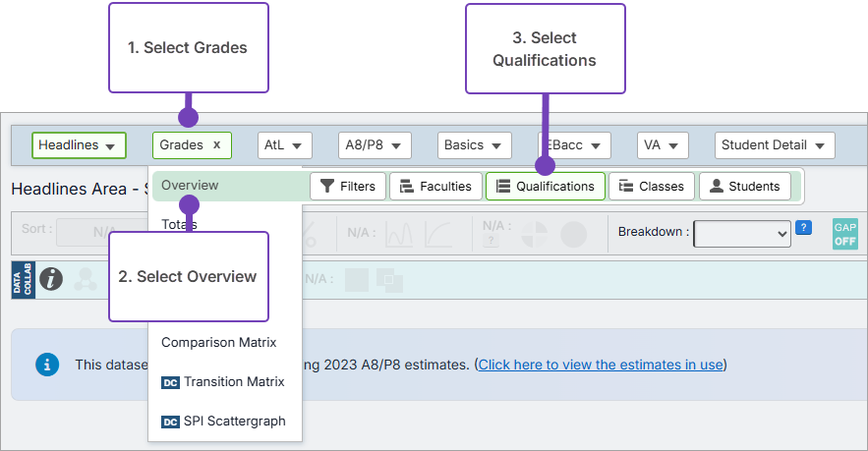The width and height of the screenshot is (868, 451).
Task: Remove the Grades selection with the x
Action: [216, 145]
